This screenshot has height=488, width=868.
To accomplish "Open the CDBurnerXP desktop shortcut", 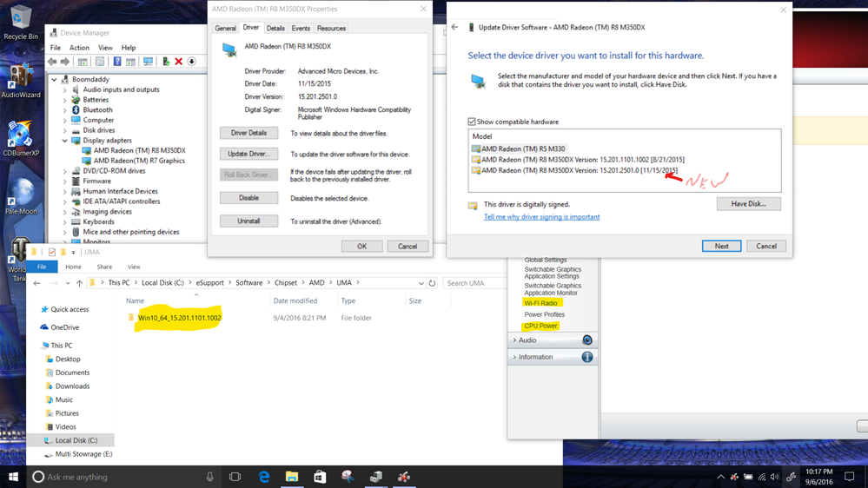I will point(21,140).
